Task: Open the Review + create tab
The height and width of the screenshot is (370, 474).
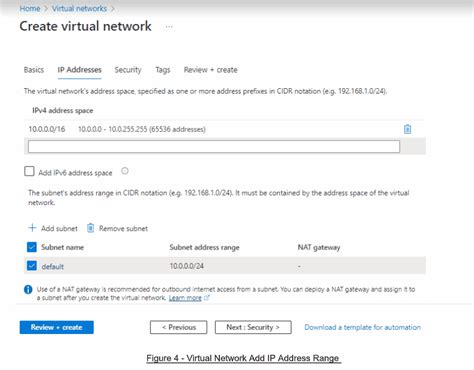Action: [211, 70]
